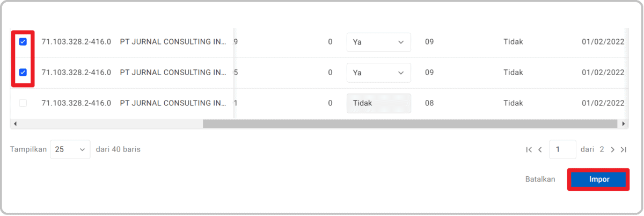
Task: Go to previous page arrow
Action: 540,150
